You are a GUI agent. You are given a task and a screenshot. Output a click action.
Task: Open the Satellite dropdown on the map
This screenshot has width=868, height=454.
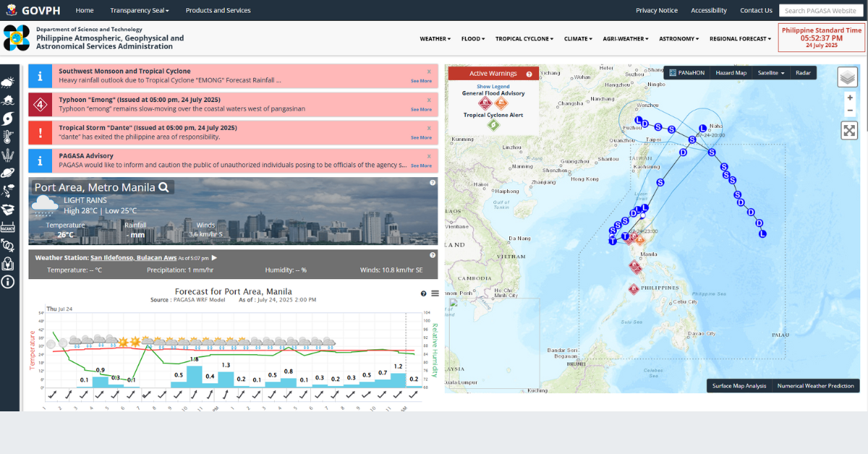coord(771,73)
